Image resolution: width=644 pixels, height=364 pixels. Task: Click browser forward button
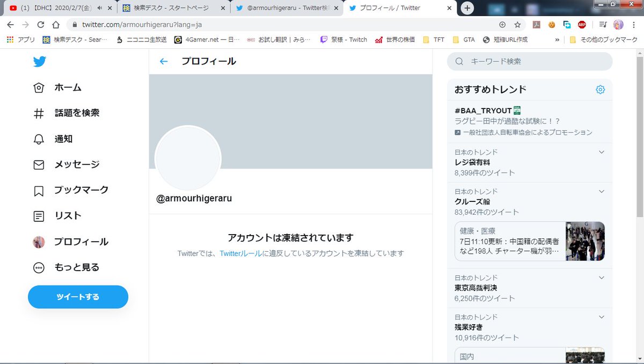pos(25,25)
